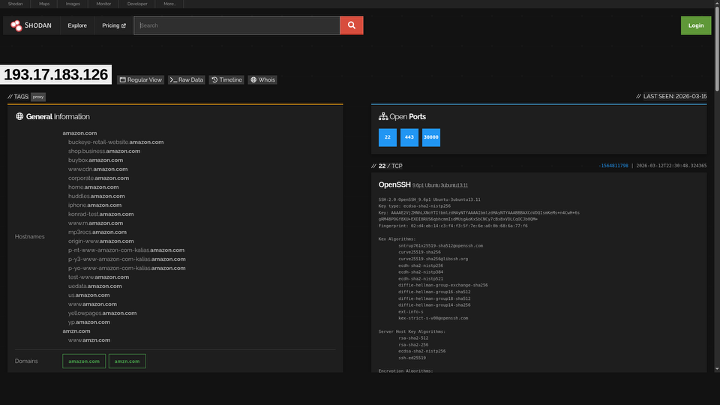Open the Timeline view
This screenshot has width=720, height=406.
[227, 79]
